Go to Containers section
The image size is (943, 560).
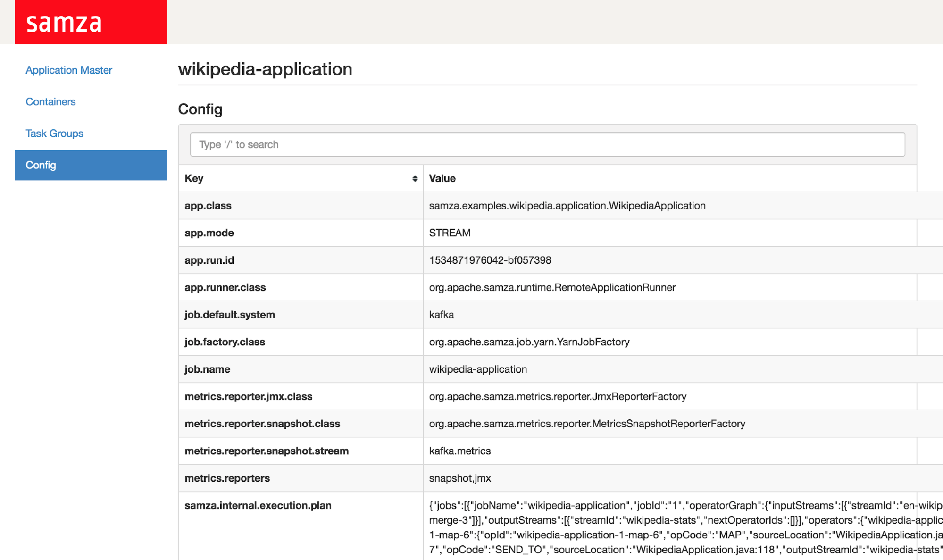click(x=50, y=102)
